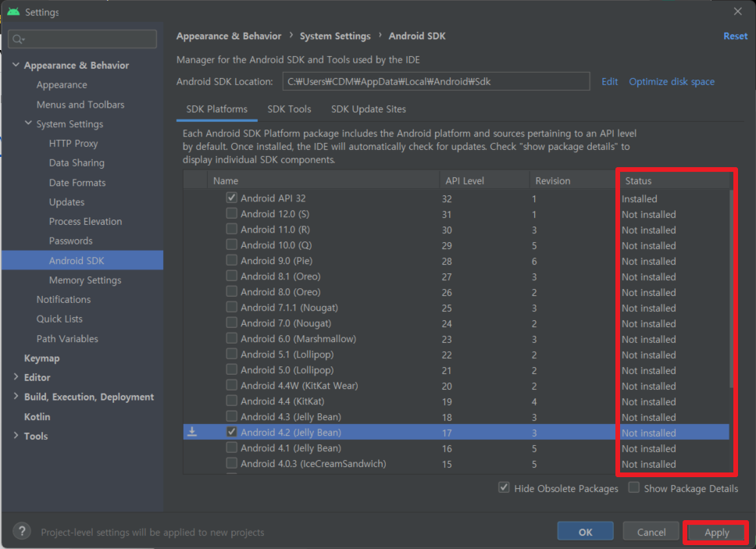This screenshot has height=549, width=756.
Task: Check the Android 7.0 (Nougat) checkbox
Action: click(231, 323)
